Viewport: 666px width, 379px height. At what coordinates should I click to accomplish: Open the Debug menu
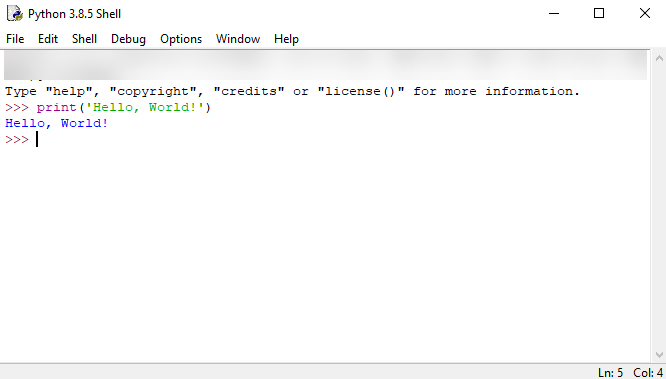click(x=128, y=39)
